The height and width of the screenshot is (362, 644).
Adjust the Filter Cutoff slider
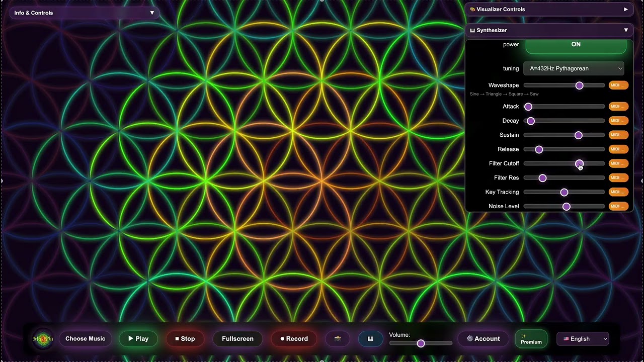pos(564,163)
